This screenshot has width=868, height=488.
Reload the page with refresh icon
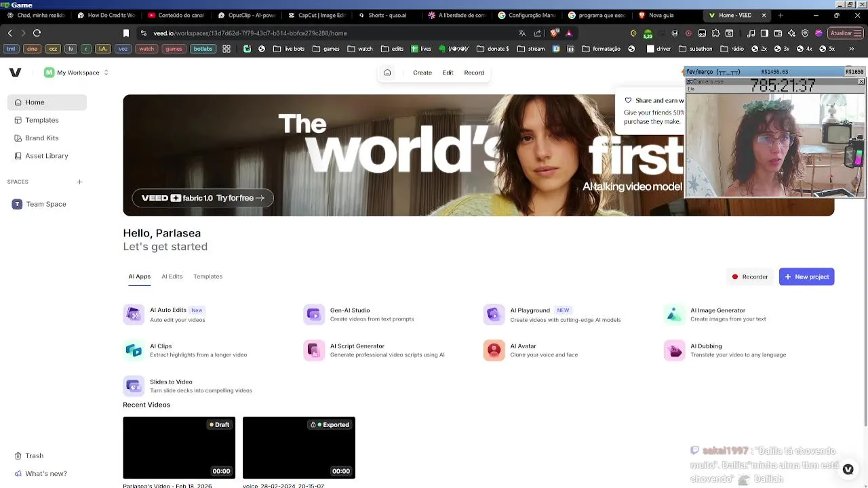click(x=37, y=33)
